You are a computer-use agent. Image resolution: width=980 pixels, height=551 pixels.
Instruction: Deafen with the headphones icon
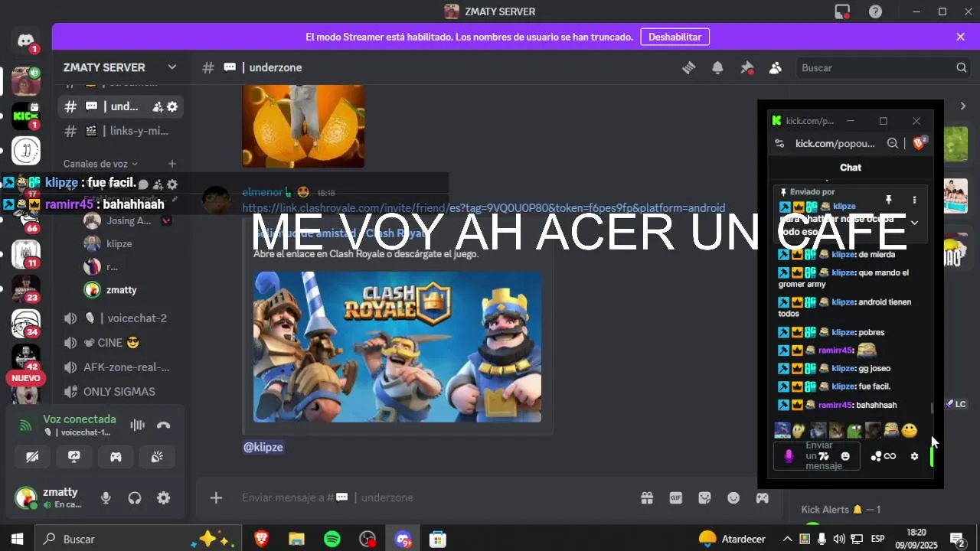(x=135, y=498)
